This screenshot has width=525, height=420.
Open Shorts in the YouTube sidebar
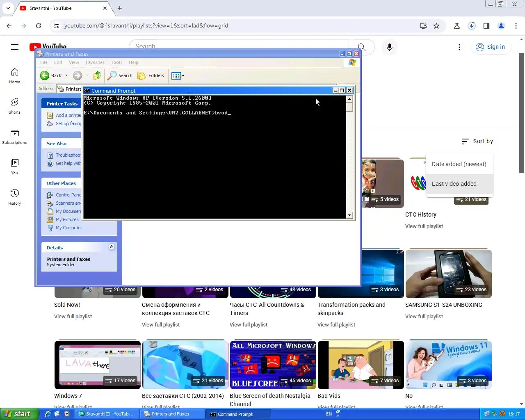point(15,106)
